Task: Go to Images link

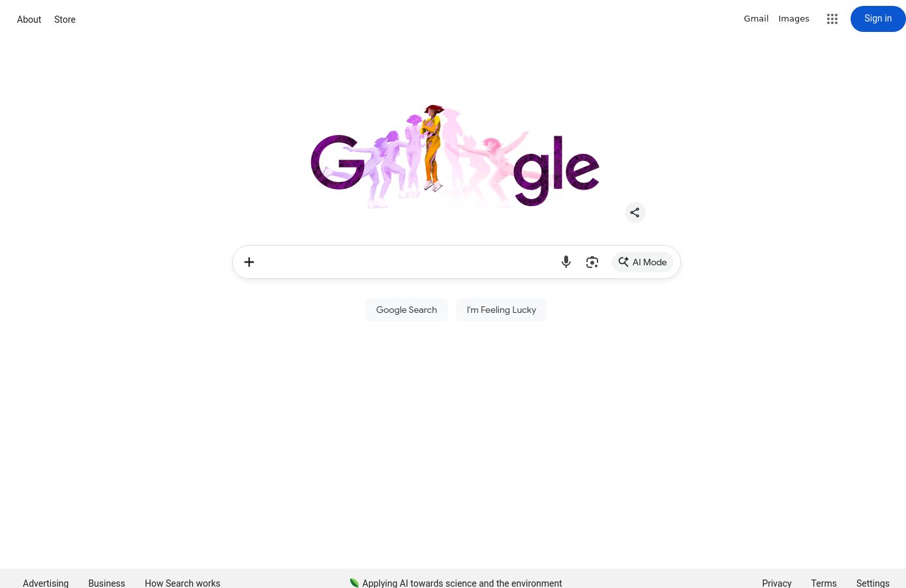Action: 794,19
